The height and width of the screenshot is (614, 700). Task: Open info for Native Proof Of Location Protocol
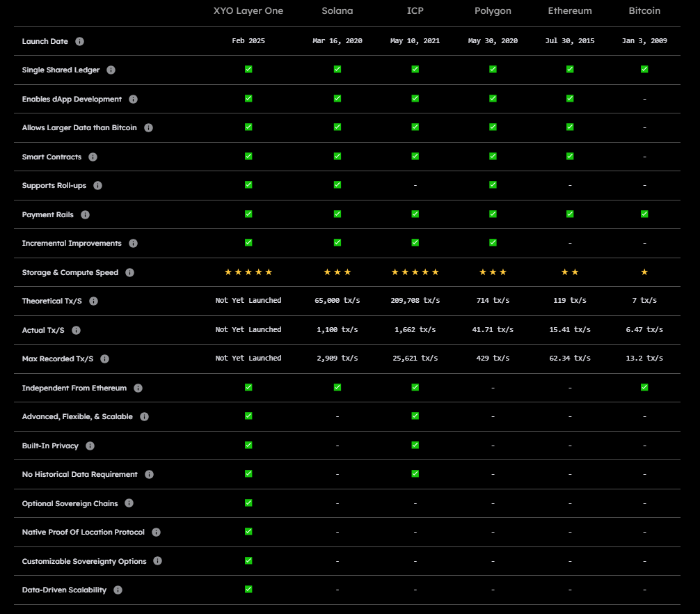(157, 533)
